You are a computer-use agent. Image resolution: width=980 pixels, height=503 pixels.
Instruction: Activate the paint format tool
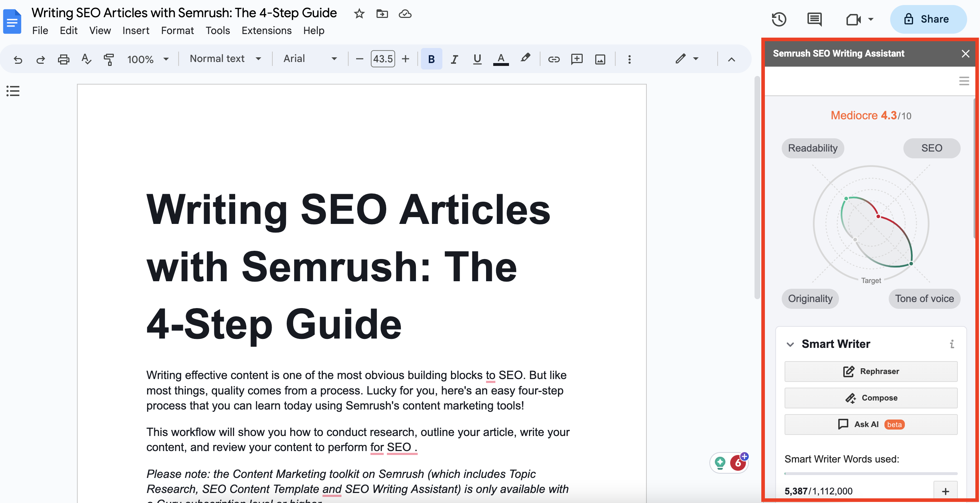109,59
